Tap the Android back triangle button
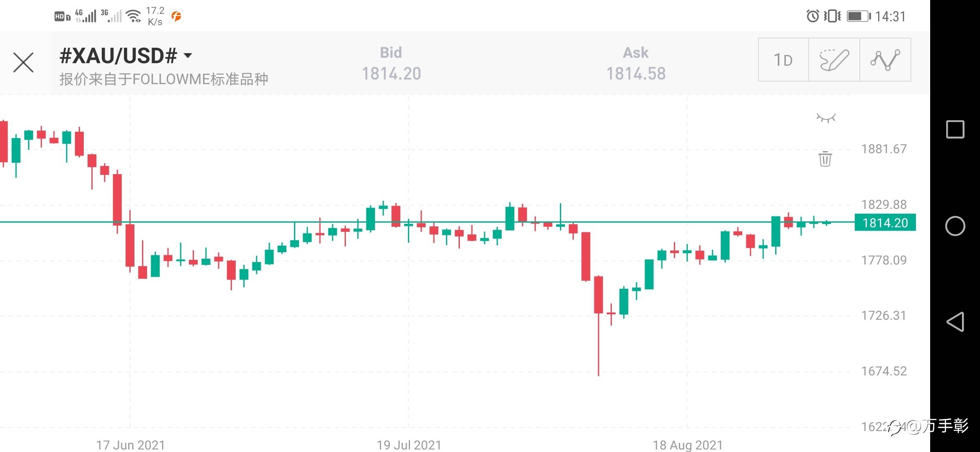The height and width of the screenshot is (452, 980). coord(955,322)
